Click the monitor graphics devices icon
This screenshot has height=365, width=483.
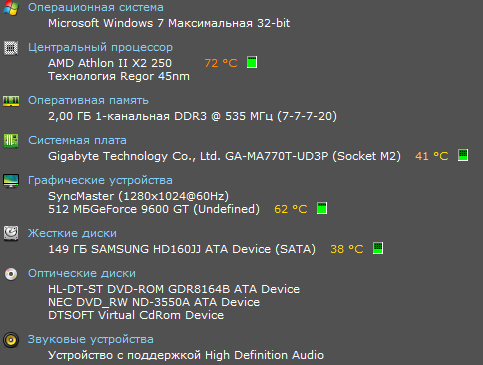[x=11, y=181]
